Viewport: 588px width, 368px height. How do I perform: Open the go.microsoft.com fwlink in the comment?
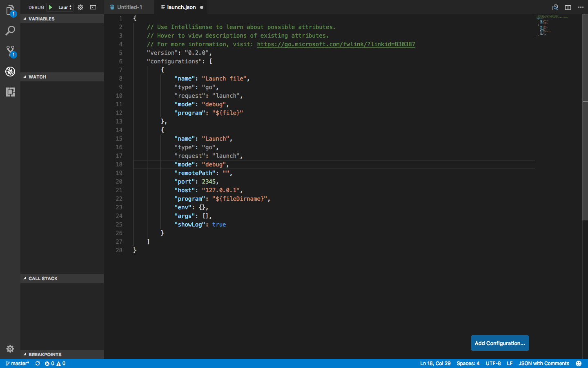tap(336, 44)
